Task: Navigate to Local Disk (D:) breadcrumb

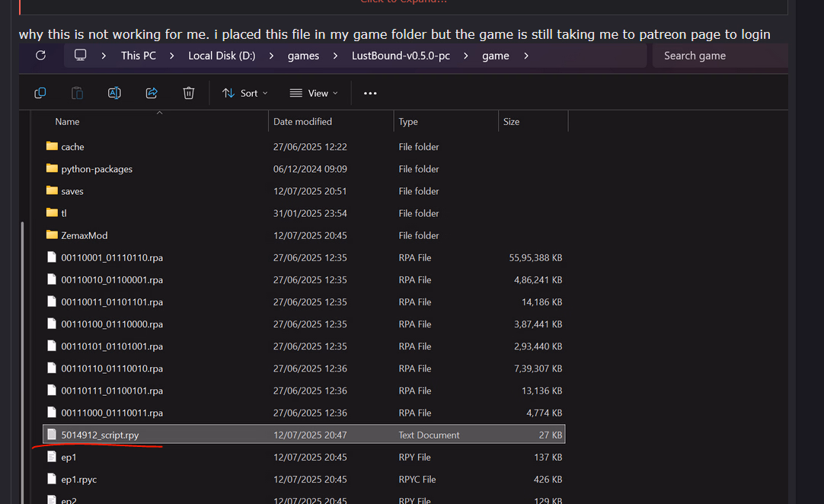Action: [x=222, y=56]
